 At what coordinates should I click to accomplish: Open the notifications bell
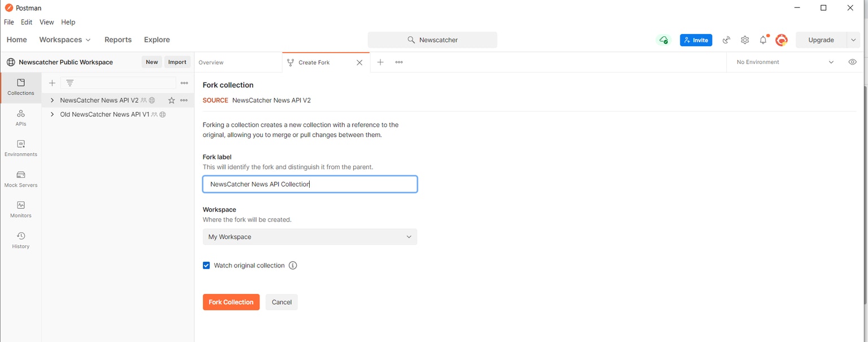point(763,40)
